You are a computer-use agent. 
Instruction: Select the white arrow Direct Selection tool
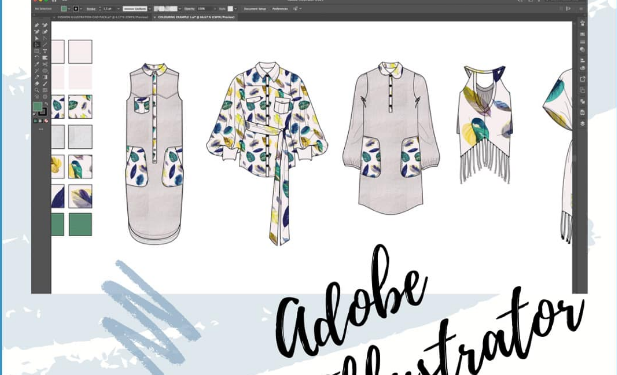point(45,38)
